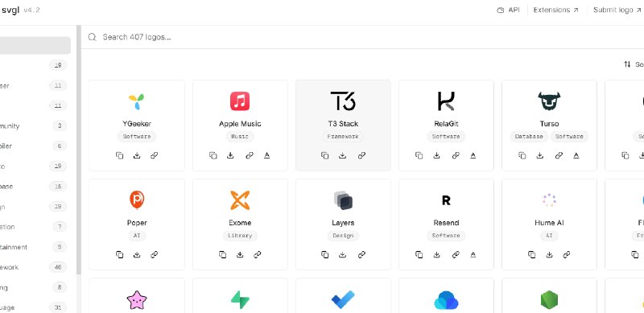Viewport: 644px width, 313px height.
Task: Copy the YGeeker logo SVG
Action: click(x=119, y=155)
